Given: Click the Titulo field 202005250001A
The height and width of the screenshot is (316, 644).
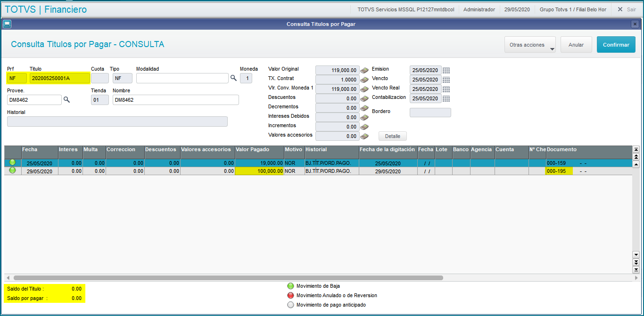Looking at the screenshot, I should [60, 78].
